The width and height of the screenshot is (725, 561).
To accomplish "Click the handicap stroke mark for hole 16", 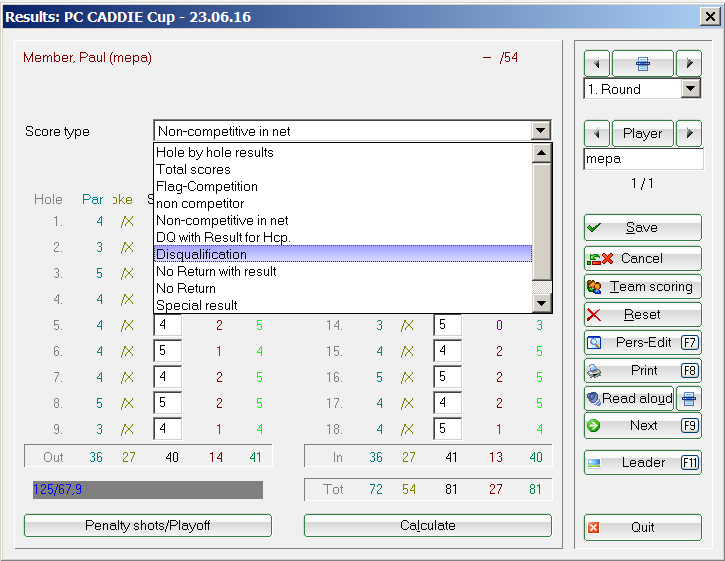I will point(407,377).
